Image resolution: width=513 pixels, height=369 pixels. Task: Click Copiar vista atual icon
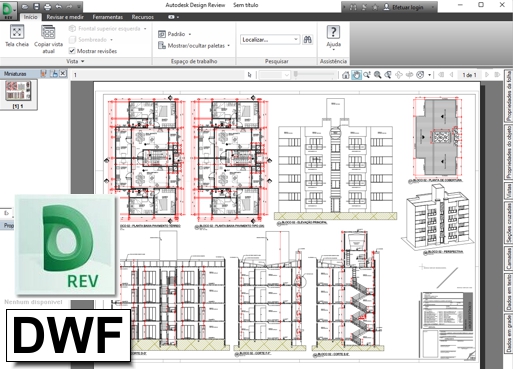48,32
